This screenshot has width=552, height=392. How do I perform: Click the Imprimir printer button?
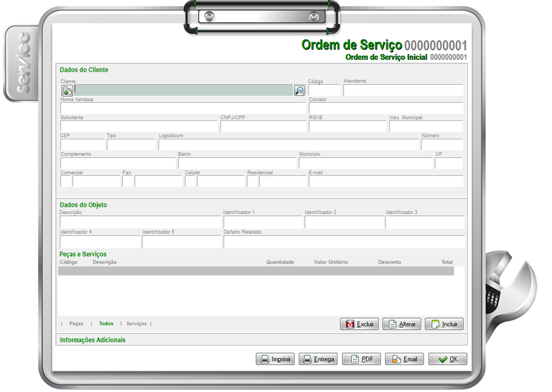point(275,360)
